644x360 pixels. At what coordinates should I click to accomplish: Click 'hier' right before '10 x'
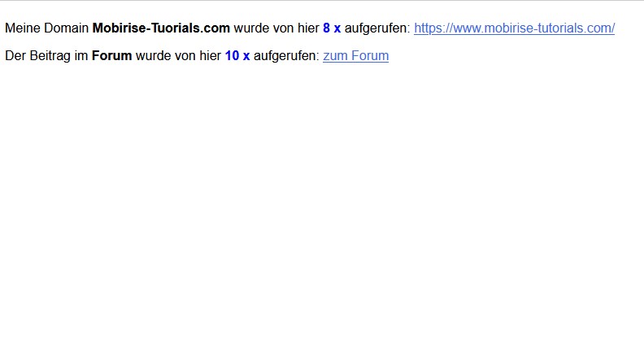211,56
